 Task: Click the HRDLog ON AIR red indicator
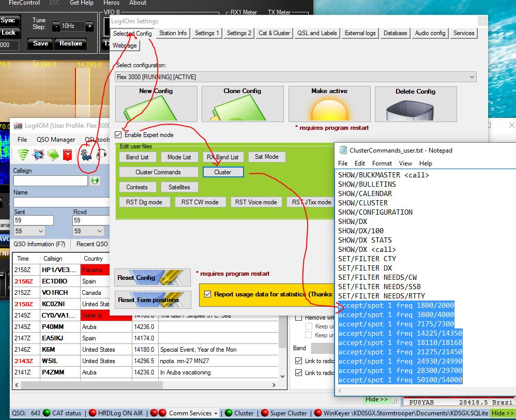(93, 413)
